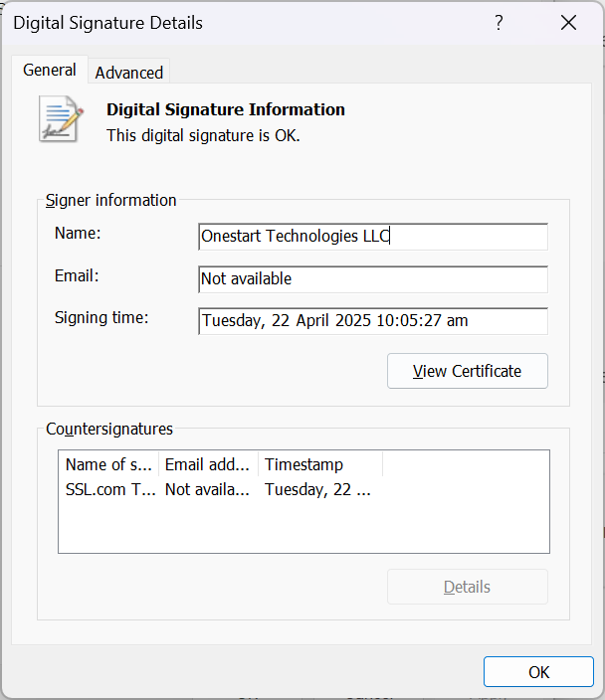Screen dimensions: 605x700
Task: Click in the signer Name field
Action: [x=373, y=237]
